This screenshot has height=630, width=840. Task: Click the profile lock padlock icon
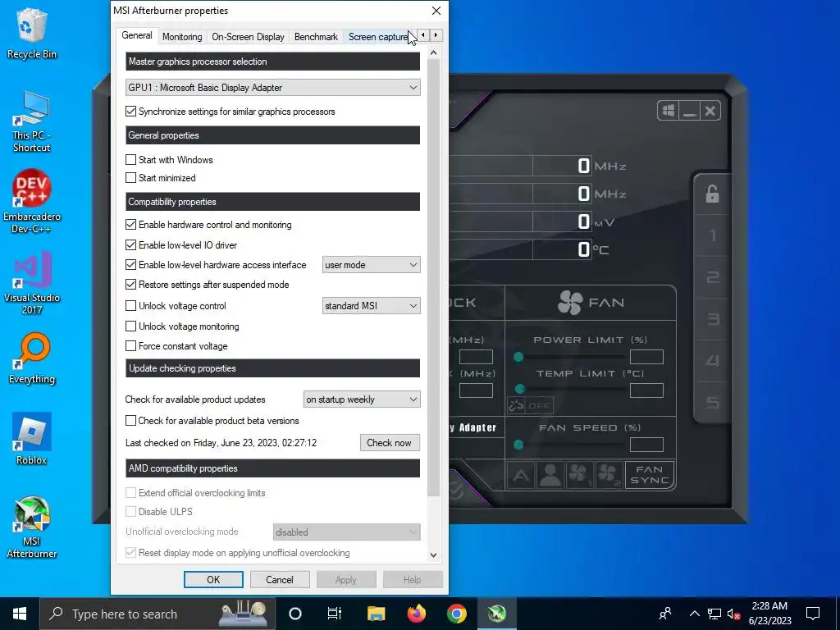click(712, 194)
